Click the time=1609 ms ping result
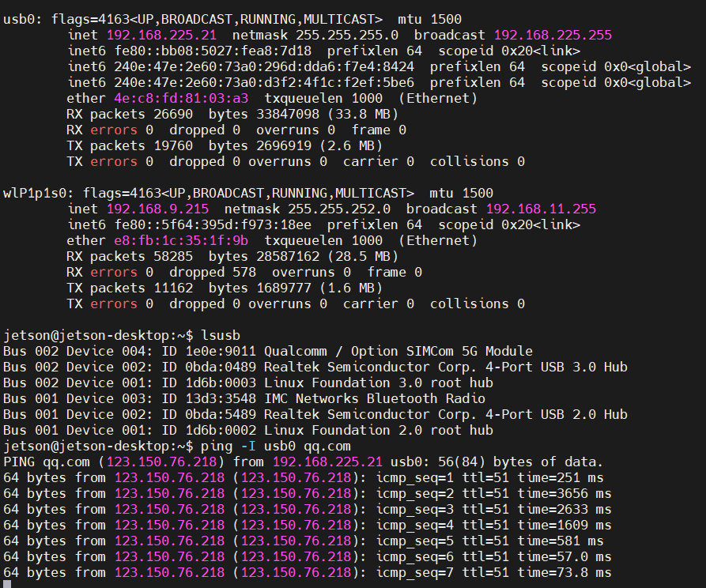 coord(564,525)
